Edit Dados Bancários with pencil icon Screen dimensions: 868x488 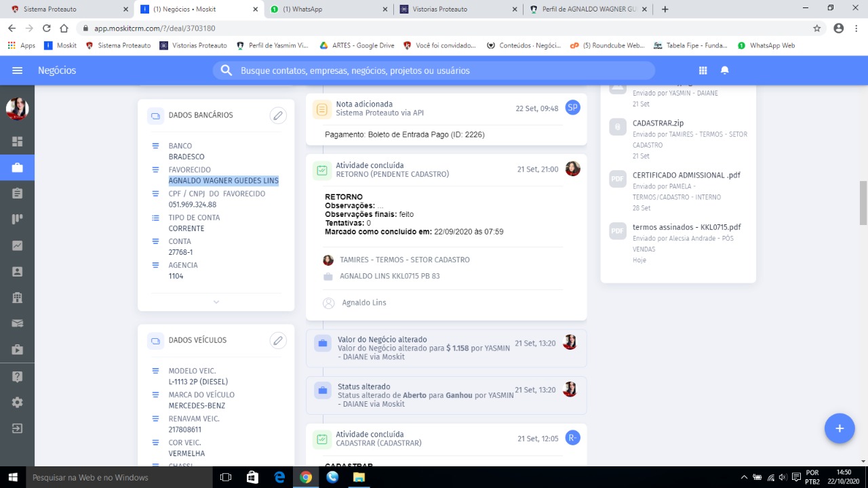click(x=277, y=115)
